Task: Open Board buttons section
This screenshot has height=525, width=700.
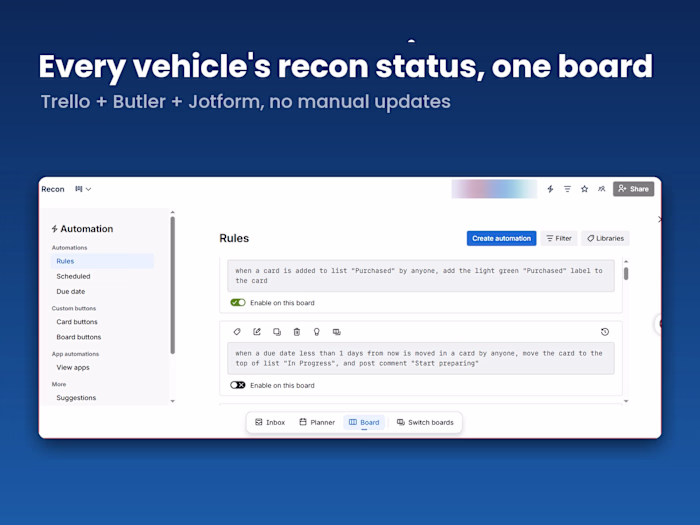Action: (x=79, y=337)
